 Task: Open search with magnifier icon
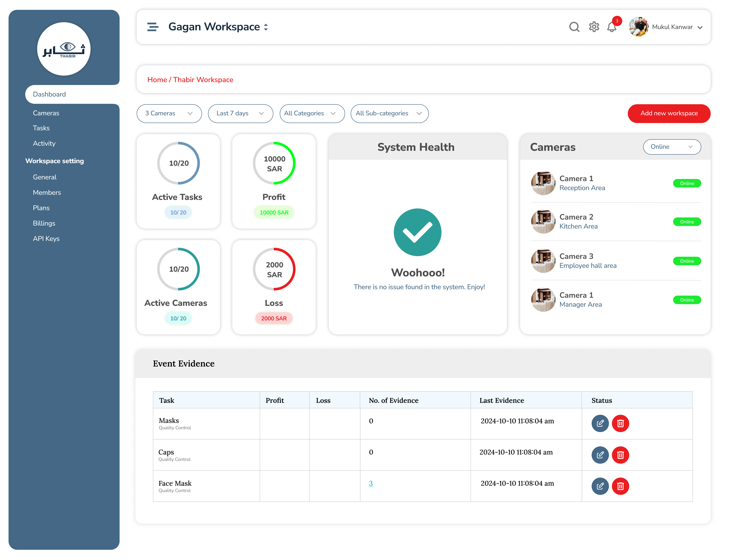pyautogui.click(x=574, y=27)
